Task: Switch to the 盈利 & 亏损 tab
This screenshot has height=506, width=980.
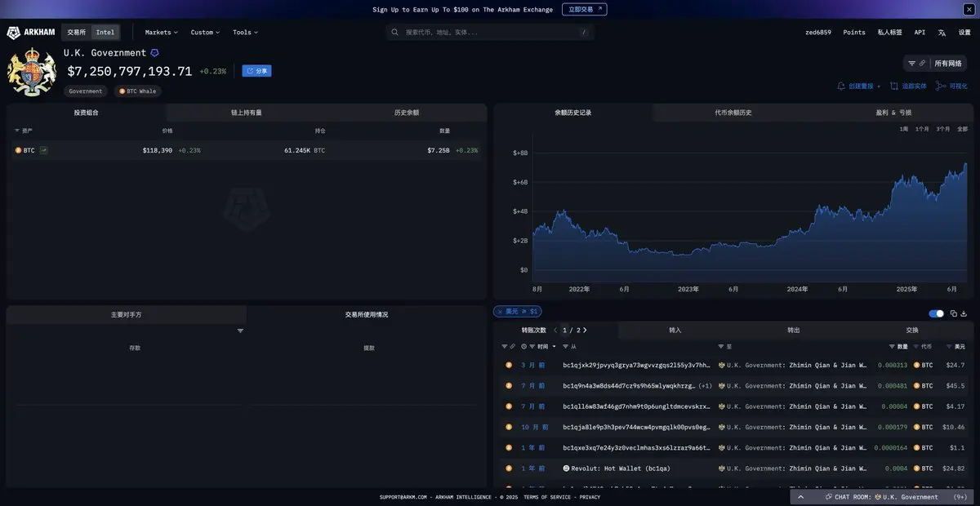Action: pos(893,113)
